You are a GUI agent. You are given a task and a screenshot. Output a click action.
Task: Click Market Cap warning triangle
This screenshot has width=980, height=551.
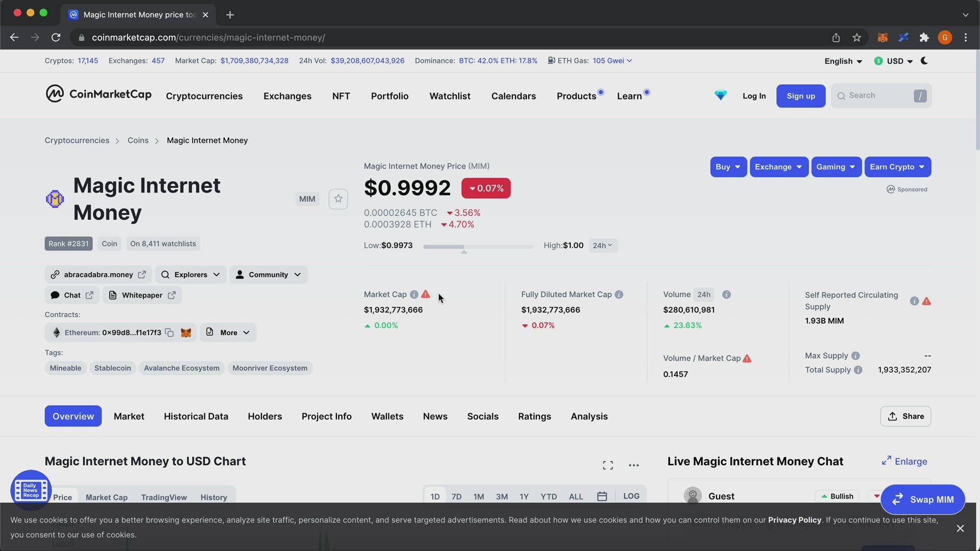(x=426, y=294)
